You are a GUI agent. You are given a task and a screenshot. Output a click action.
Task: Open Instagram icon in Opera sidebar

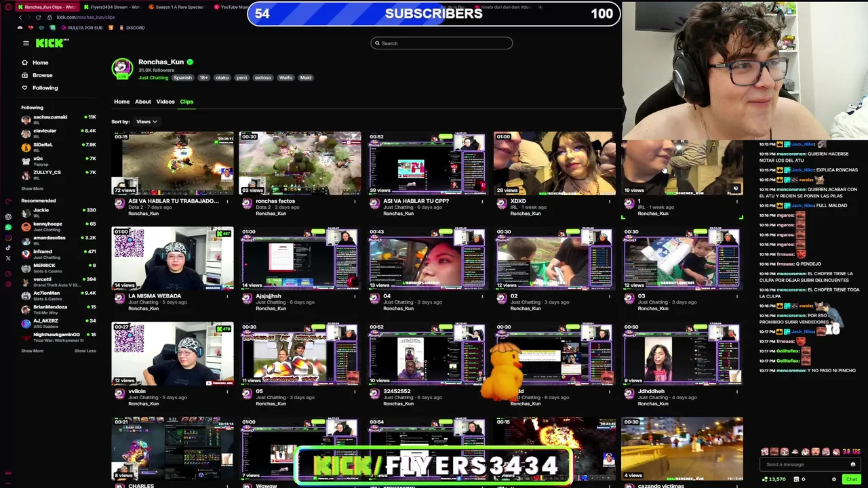pyautogui.click(x=8, y=237)
